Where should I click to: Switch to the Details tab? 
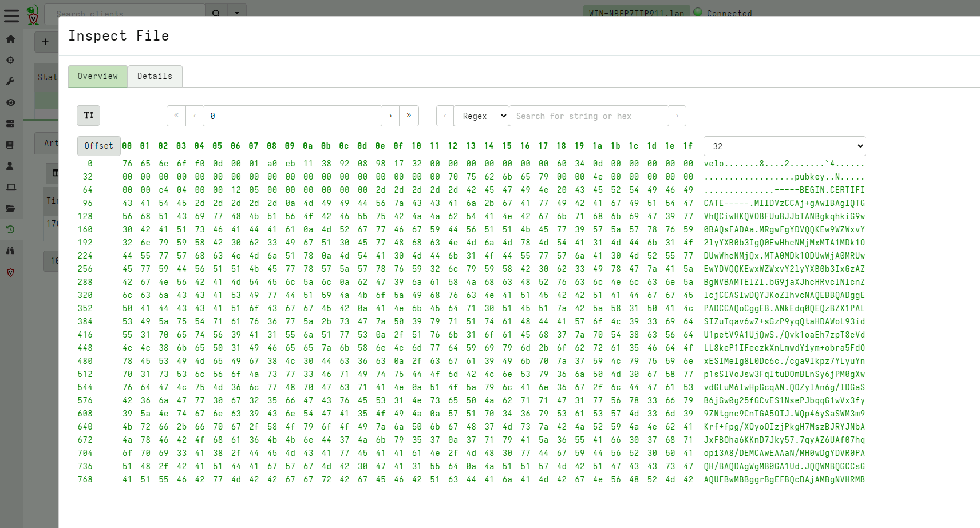tap(155, 76)
